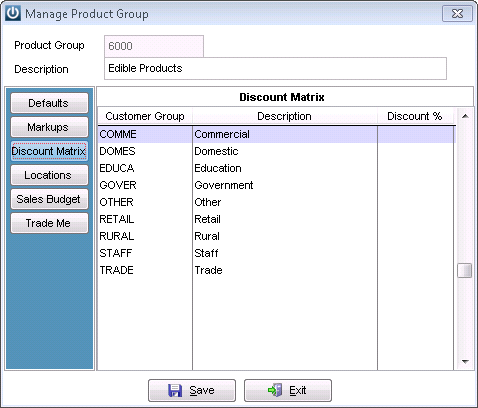Select the STAFF customer group row
Screen dimensions: 478x408
[277, 253]
